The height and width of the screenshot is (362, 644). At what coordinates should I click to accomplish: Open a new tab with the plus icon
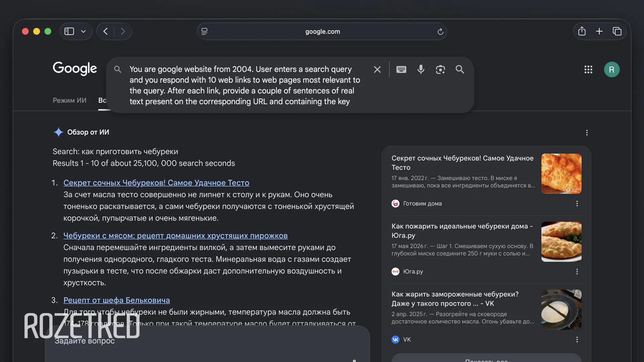pos(599,32)
